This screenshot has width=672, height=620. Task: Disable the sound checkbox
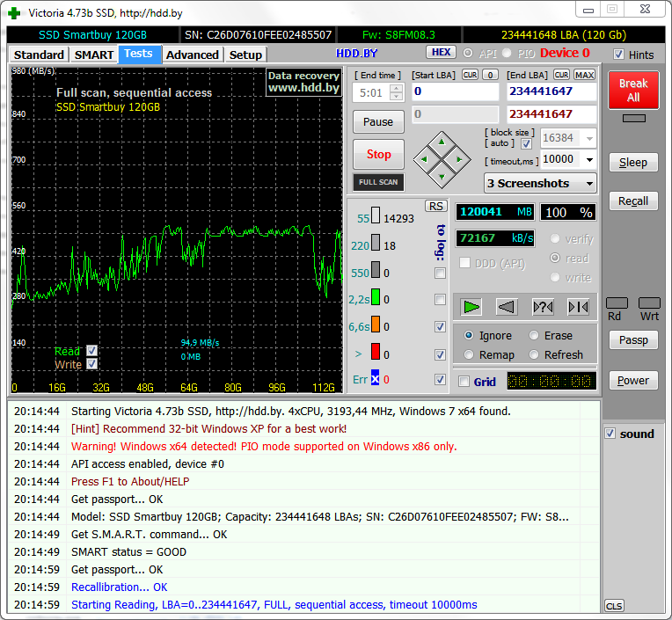611,434
